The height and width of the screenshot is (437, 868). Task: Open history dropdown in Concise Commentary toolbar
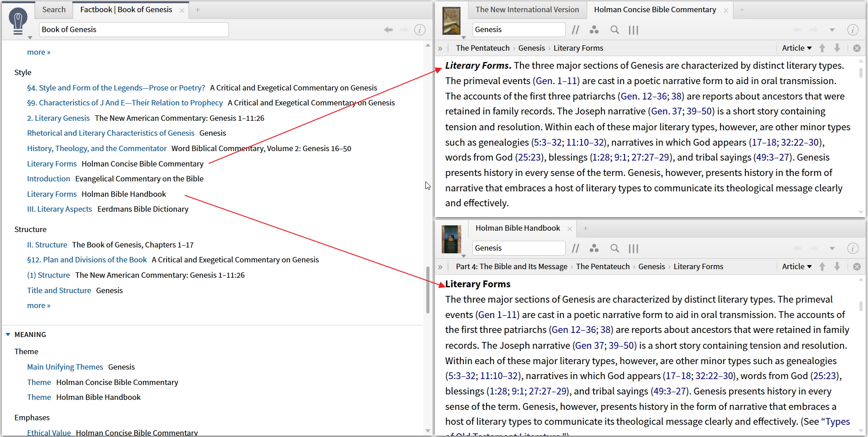coord(832,30)
